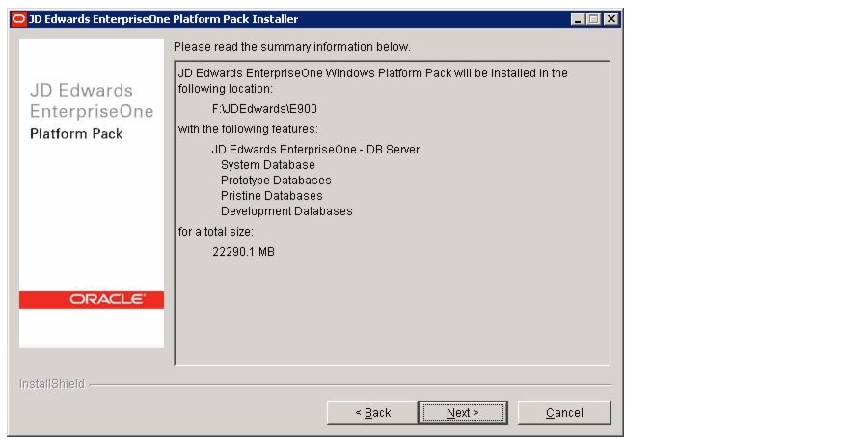Go back with the Back button
Screen dimensions: 868x446
(372, 413)
